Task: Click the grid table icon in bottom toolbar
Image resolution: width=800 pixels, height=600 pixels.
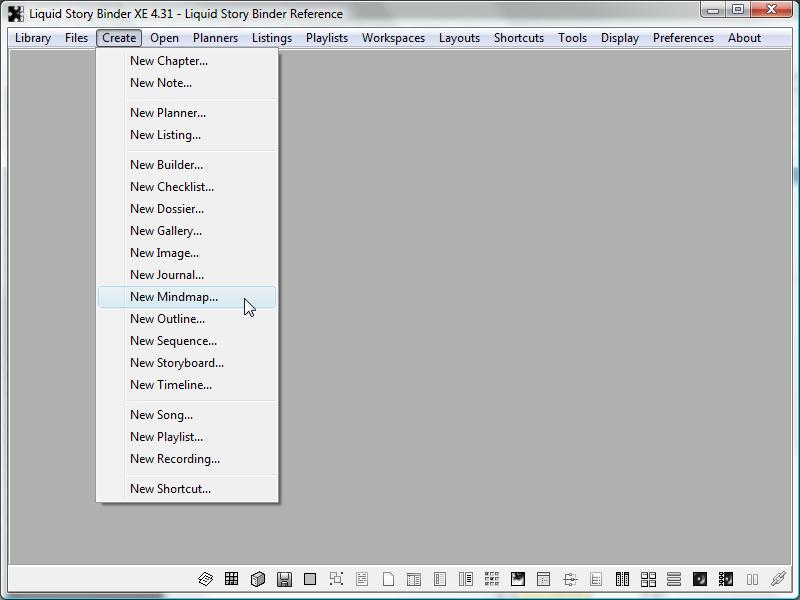Action: tap(231, 579)
